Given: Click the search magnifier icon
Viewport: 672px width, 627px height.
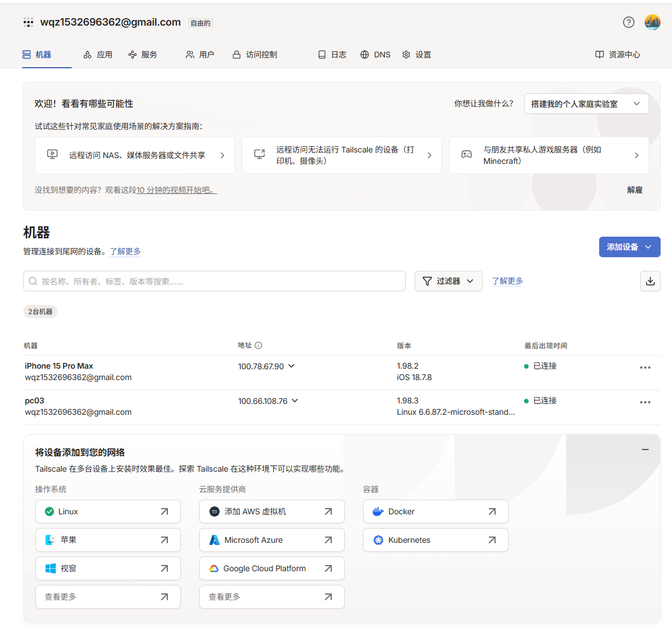Looking at the screenshot, I should click(x=32, y=281).
